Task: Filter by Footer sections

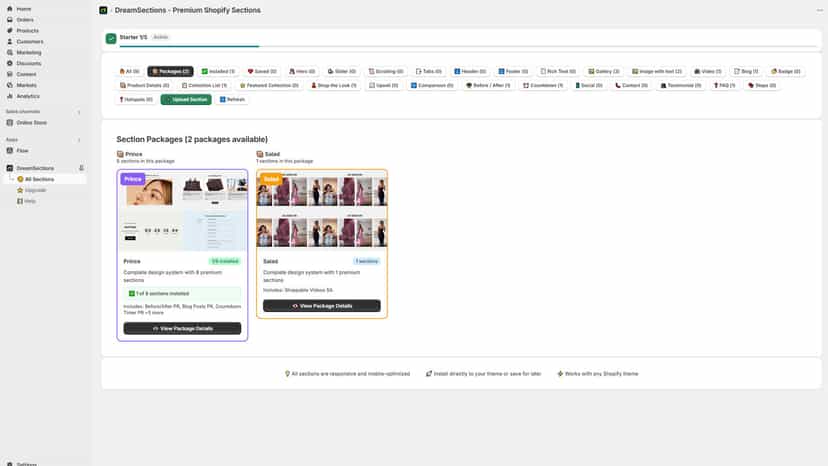Action: click(513, 71)
